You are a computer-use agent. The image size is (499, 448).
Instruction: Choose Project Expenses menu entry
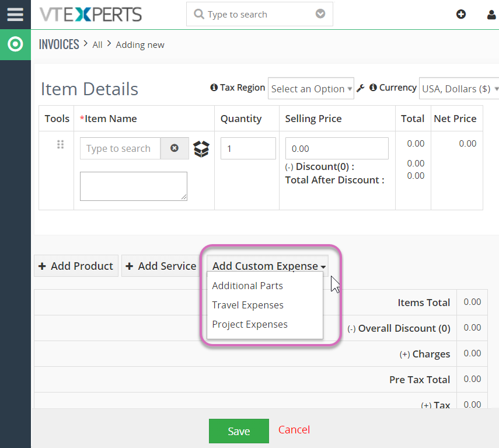click(x=250, y=324)
